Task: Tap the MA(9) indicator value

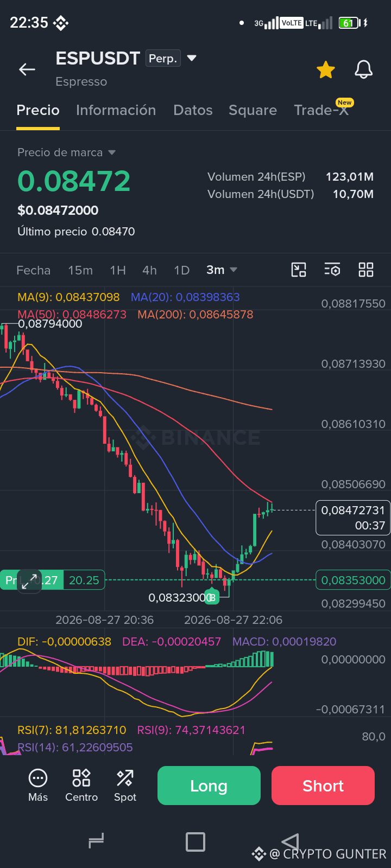Action: click(x=68, y=297)
